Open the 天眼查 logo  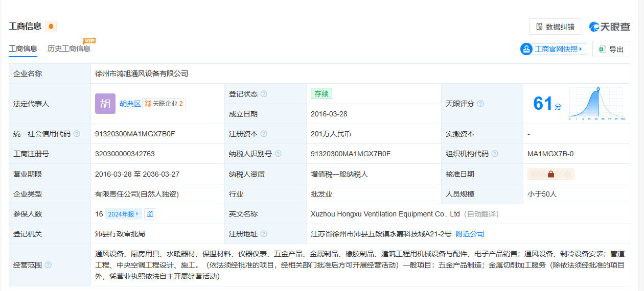pyautogui.click(x=609, y=27)
